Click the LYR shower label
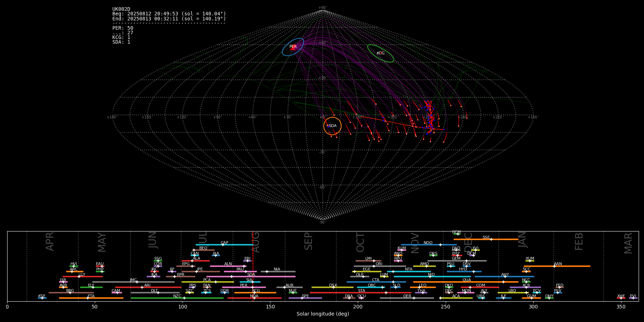This screenshot has height=322, width=644. coord(63,280)
